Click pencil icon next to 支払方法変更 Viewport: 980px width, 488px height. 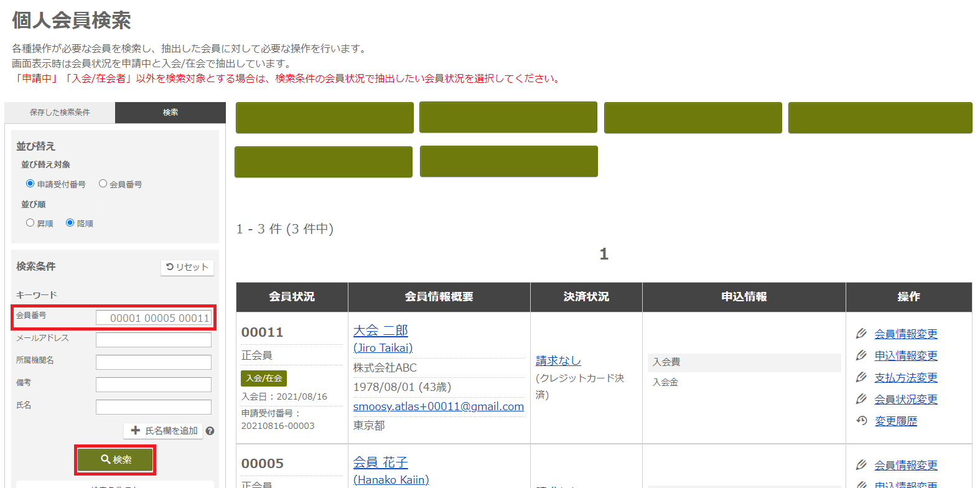tap(861, 377)
